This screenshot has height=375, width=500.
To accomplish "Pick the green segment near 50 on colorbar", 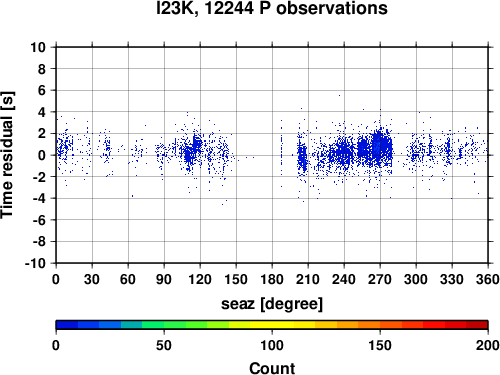I will tap(164, 325).
